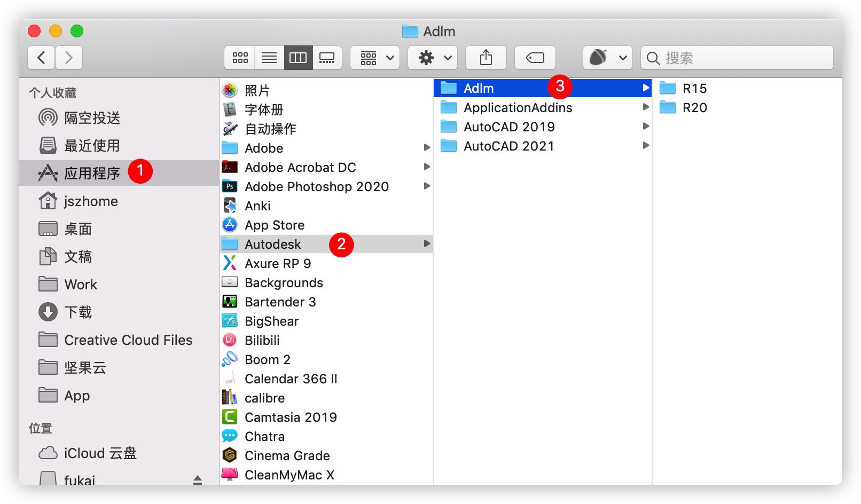Open 隔空投送 AirDrop in sidebar

click(x=119, y=117)
